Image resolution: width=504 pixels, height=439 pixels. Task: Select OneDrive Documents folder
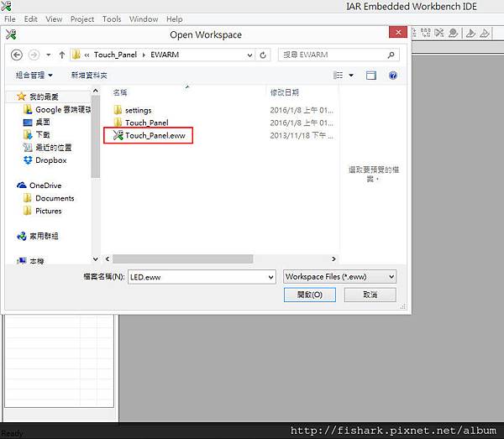coord(49,198)
